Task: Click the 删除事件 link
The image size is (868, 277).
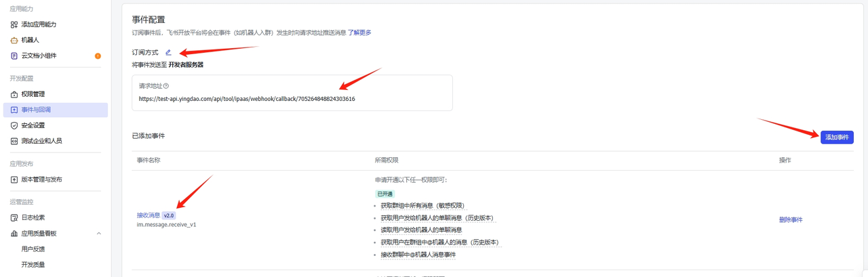Action: pos(791,220)
